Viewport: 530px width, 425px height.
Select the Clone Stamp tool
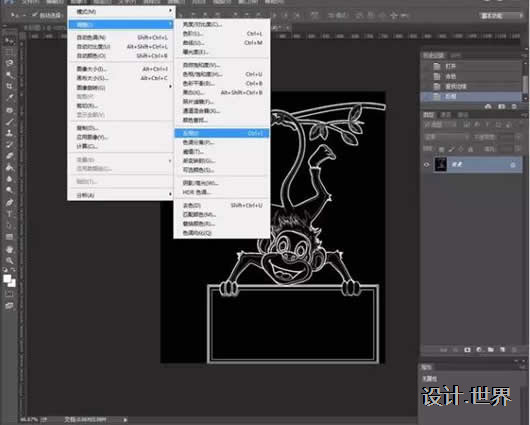point(9,133)
